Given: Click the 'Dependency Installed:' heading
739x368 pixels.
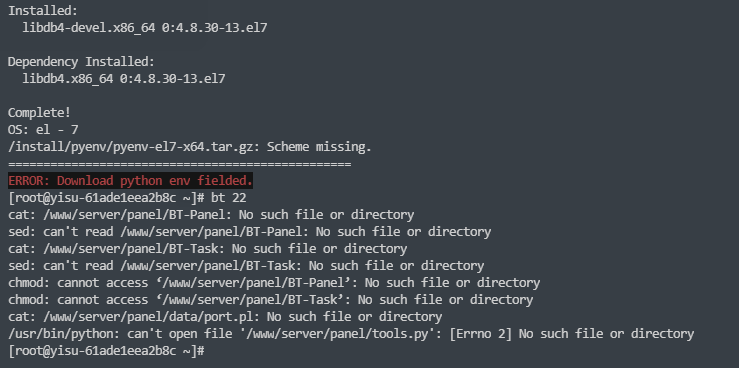Looking at the screenshot, I should (x=81, y=62).
